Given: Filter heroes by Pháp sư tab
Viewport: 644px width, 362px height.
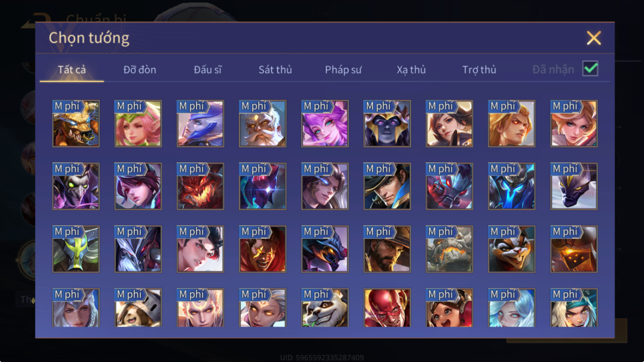Looking at the screenshot, I should point(343,70).
